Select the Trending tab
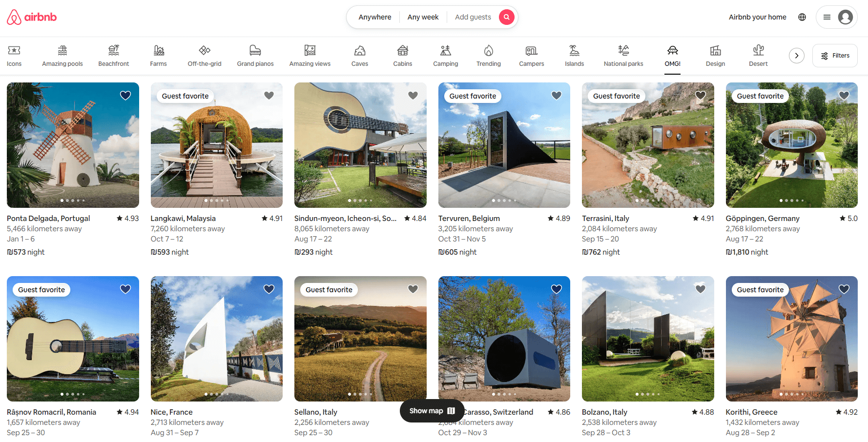Image resolution: width=868 pixels, height=442 pixels. (488, 55)
